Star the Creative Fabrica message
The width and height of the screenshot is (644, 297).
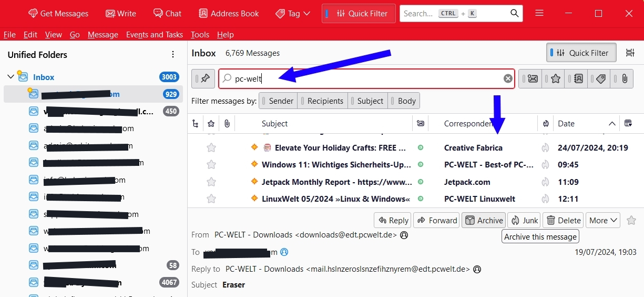211,148
